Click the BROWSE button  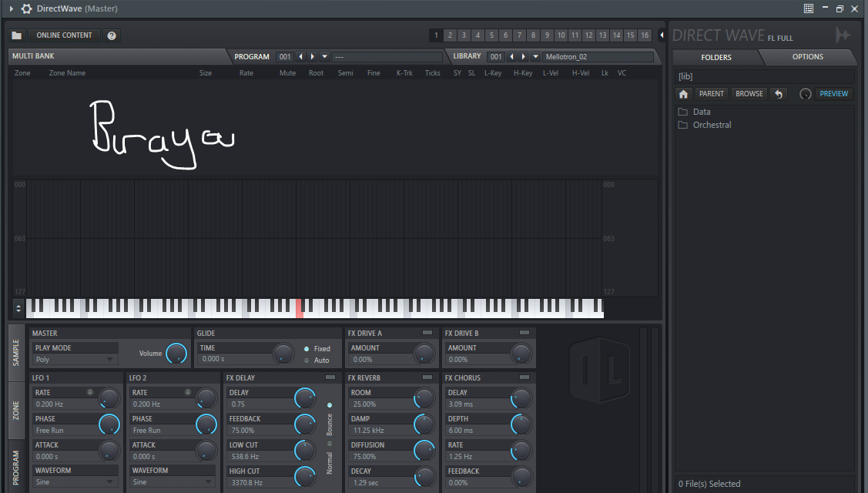(x=749, y=94)
